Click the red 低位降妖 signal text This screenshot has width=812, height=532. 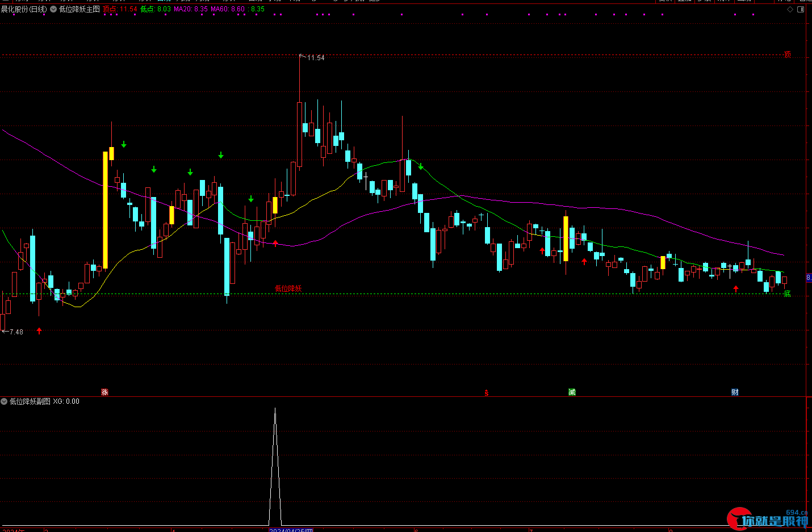click(x=288, y=288)
